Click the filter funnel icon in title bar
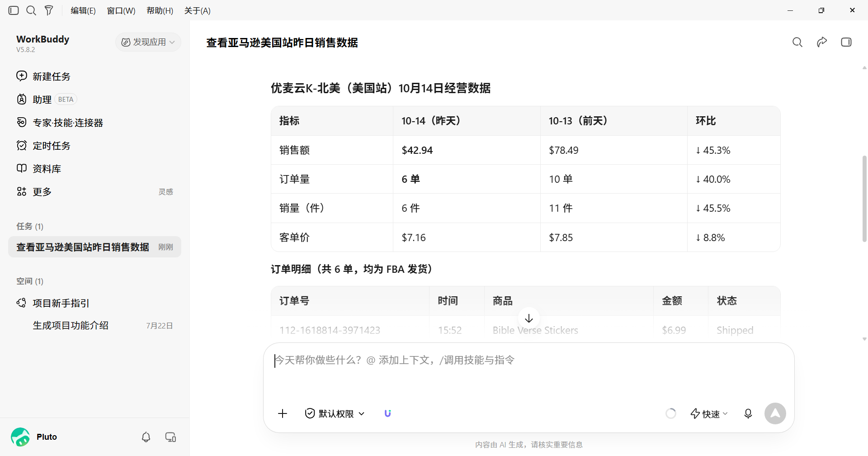The height and width of the screenshot is (456, 868). [x=49, y=10]
